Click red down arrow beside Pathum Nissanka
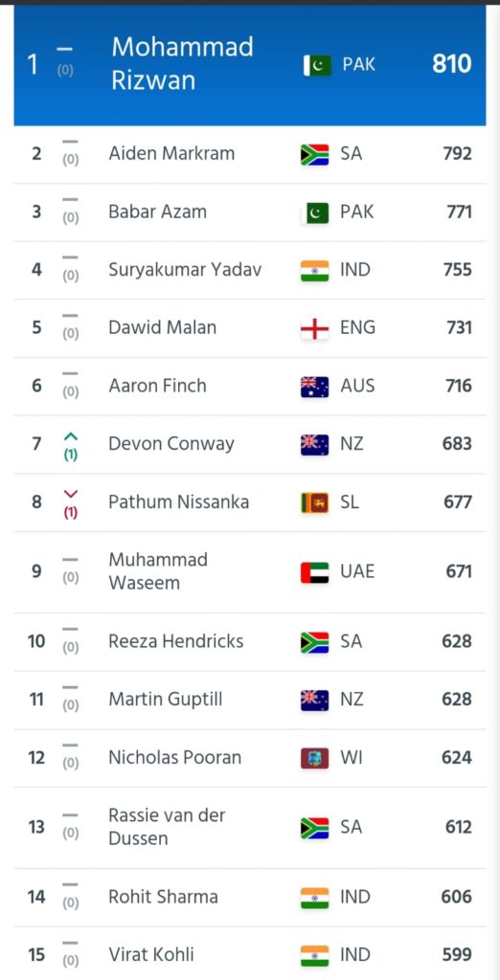The image size is (500, 980). click(x=71, y=495)
